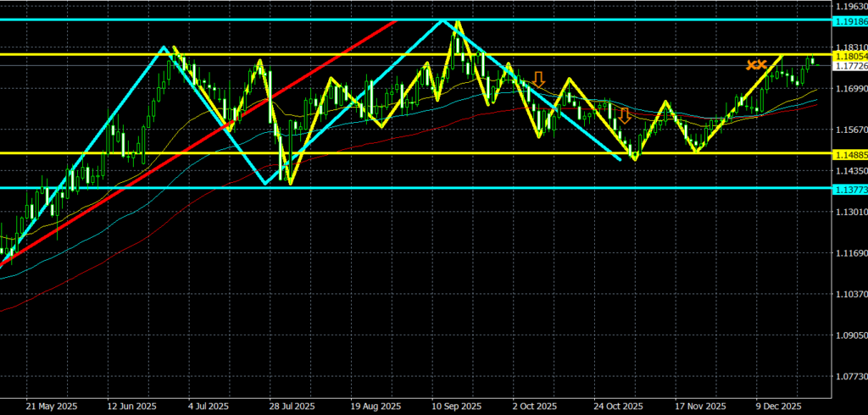The height and width of the screenshot is (415, 868).
Task: Select the current price label 1.17726
Action: [x=849, y=65]
